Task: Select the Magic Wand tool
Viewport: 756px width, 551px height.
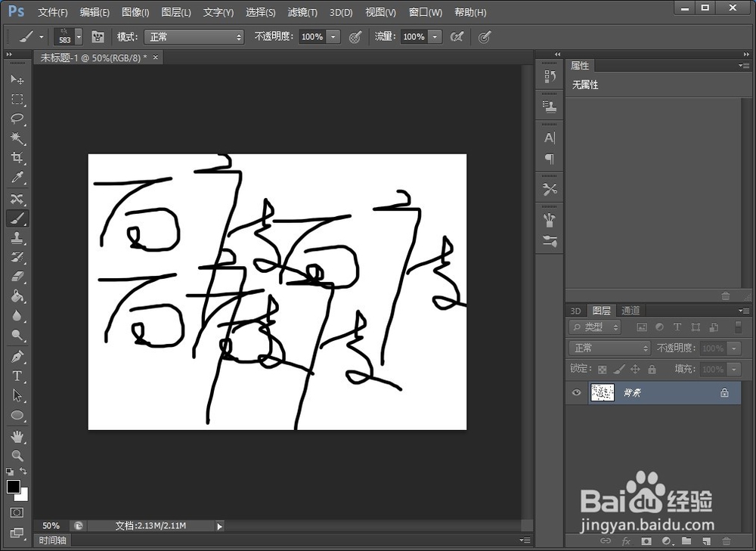Action: pyautogui.click(x=17, y=138)
